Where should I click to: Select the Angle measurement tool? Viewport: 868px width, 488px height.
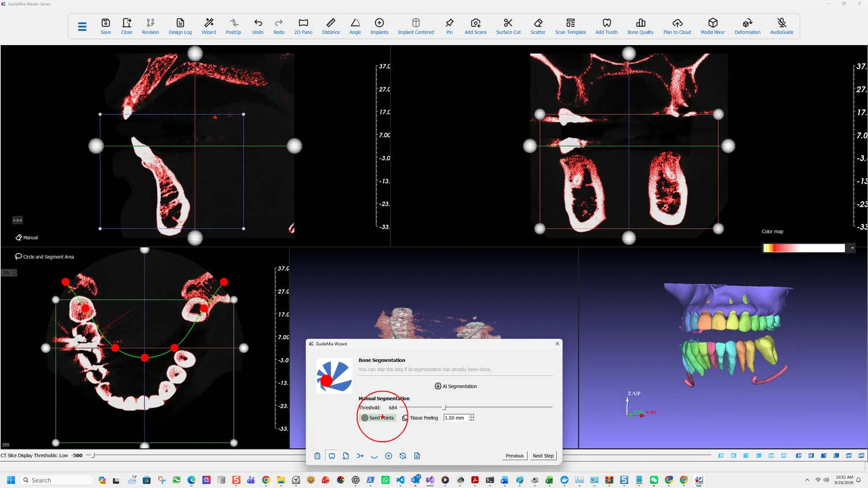click(355, 26)
